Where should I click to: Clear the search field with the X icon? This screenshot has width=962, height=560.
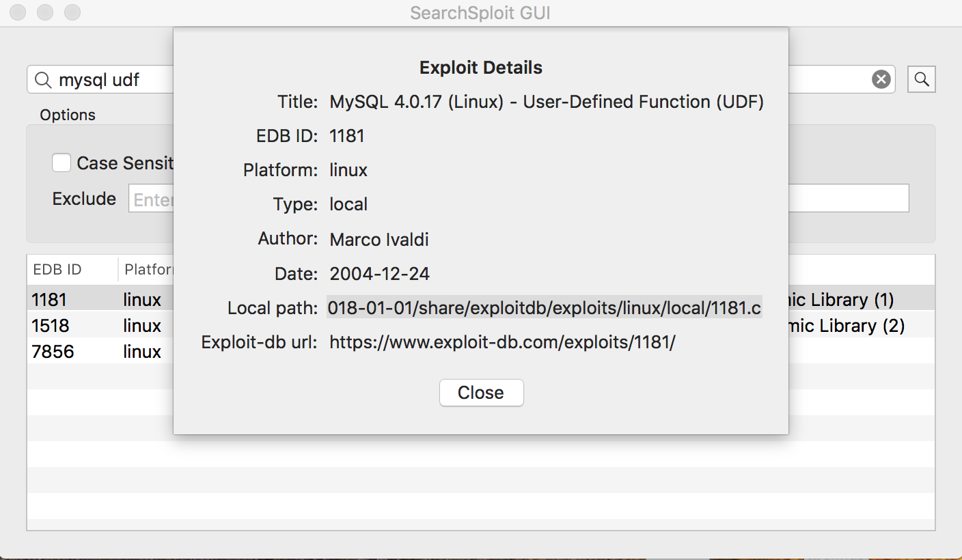coord(881,80)
